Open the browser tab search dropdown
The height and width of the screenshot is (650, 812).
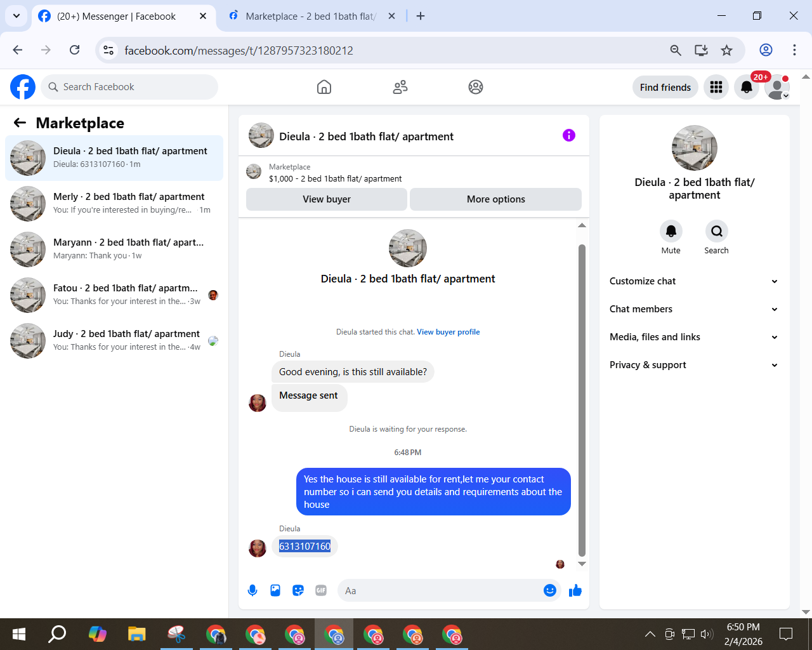point(16,16)
